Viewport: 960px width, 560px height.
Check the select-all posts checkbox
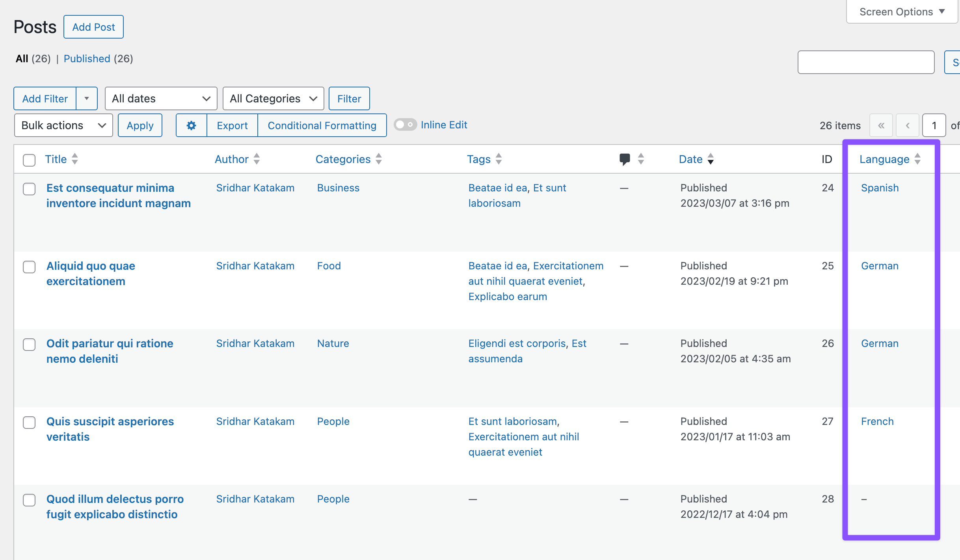(29, 160)
